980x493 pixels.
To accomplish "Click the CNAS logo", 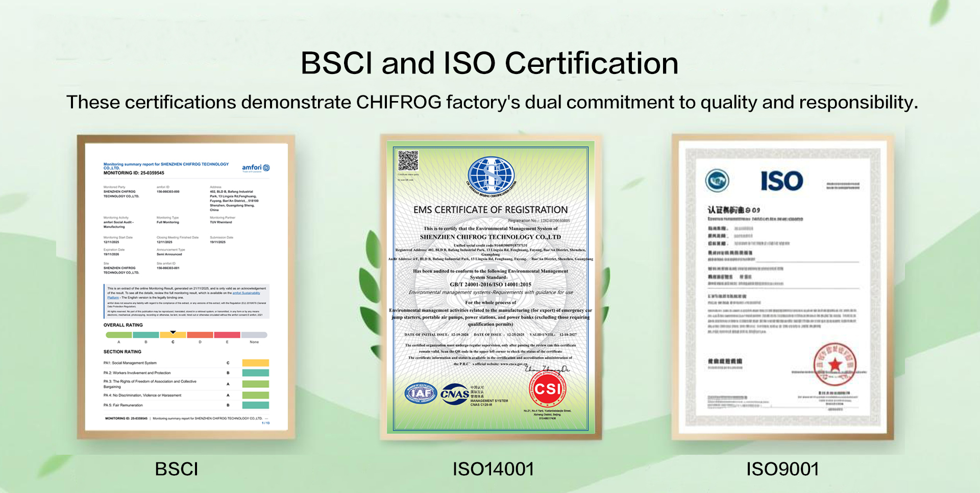I will [x=454, y=395].
